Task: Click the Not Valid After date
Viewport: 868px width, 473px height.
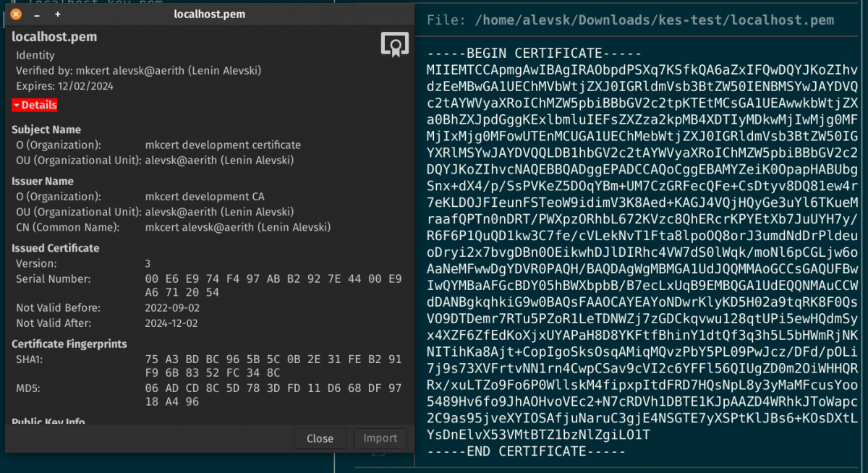Action: click(173, 323)
